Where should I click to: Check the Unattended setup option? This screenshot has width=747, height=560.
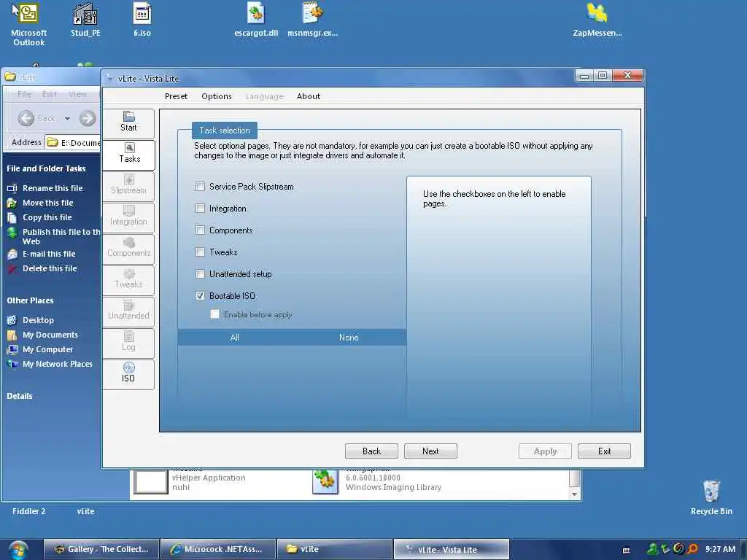tap(200, 274)
